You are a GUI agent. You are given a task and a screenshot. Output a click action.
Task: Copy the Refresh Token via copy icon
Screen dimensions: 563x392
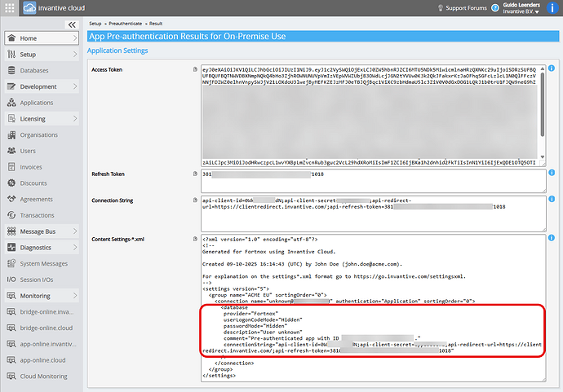[193, 174]
